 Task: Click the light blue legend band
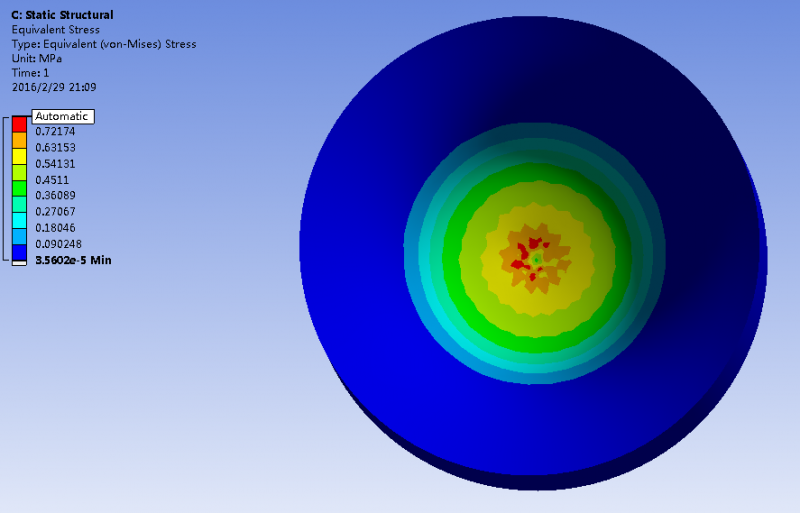[19, 236]
